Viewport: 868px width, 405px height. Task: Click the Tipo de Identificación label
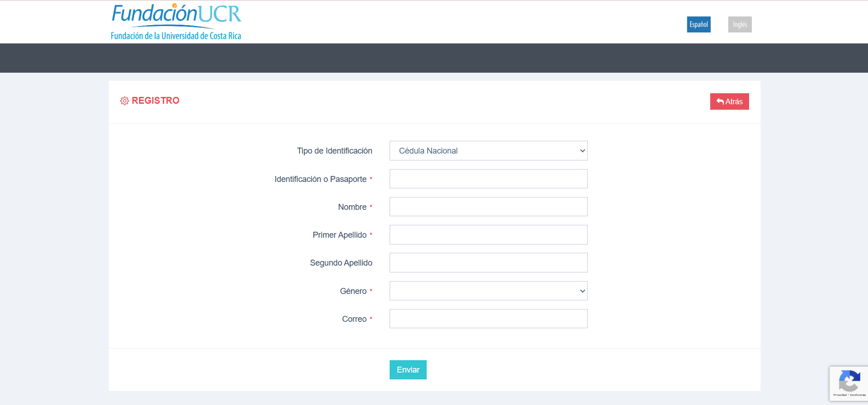point(334,151)
